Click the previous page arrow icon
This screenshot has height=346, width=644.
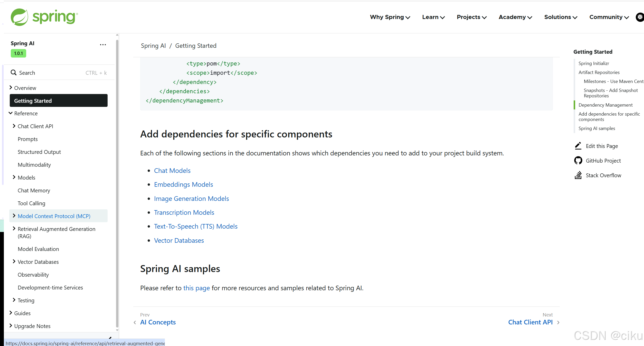[x=135, y=322]
